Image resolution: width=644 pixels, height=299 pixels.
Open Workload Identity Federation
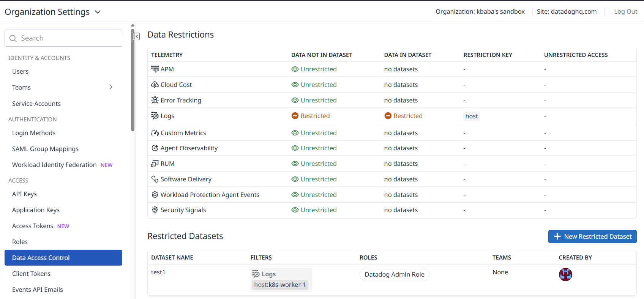[54, 165]
